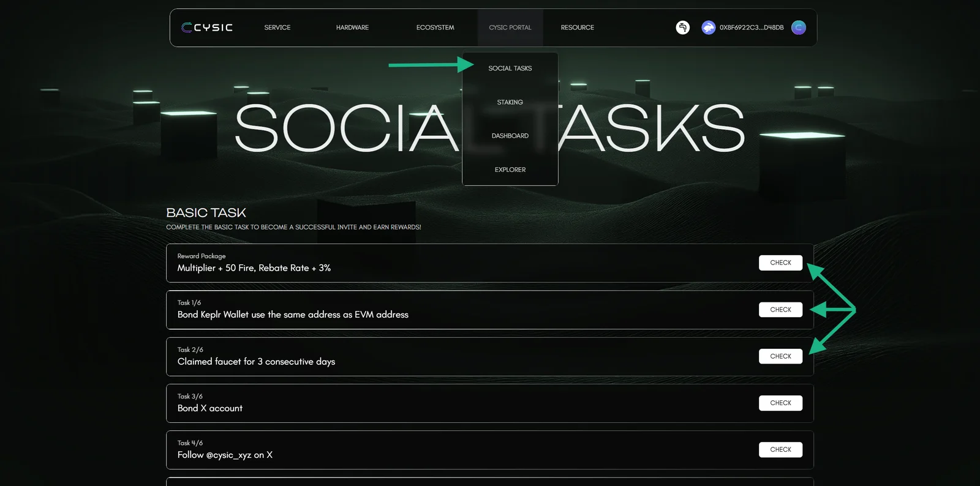
Task: Open the CYSIC PORTAL menu
Action: pyautogui.click(x=510, y=28)
